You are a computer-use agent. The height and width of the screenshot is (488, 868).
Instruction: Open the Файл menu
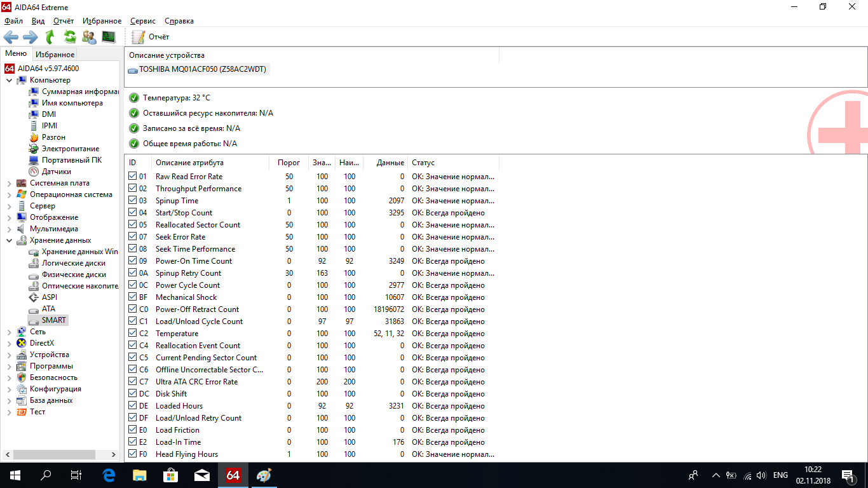[13, 21]
